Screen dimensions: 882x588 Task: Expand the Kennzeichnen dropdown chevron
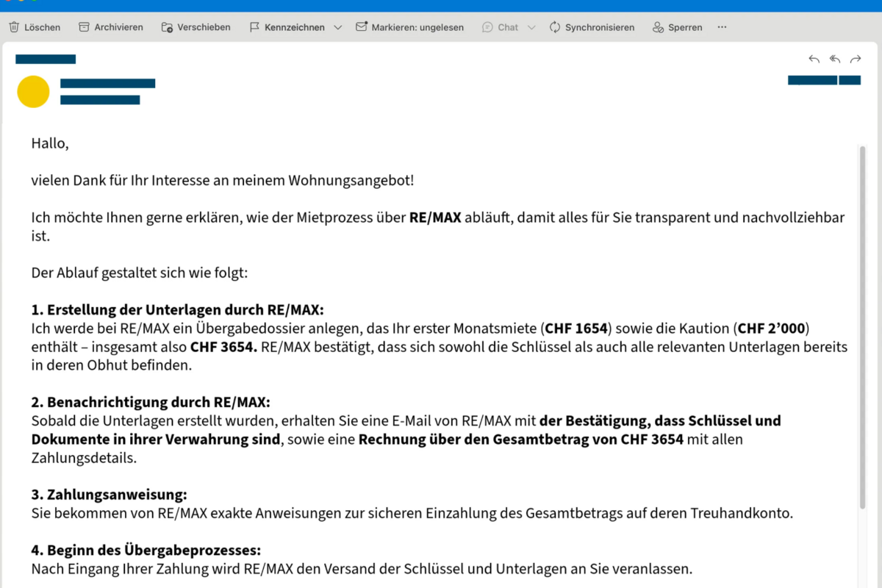click(x=337, y=27)
